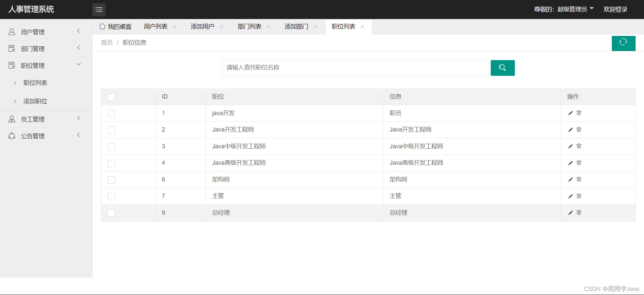The height and width of the screenshot is (295, 644).
Task: Toggle the select-all checkbox in table header
Action: (x=111, y=97)
